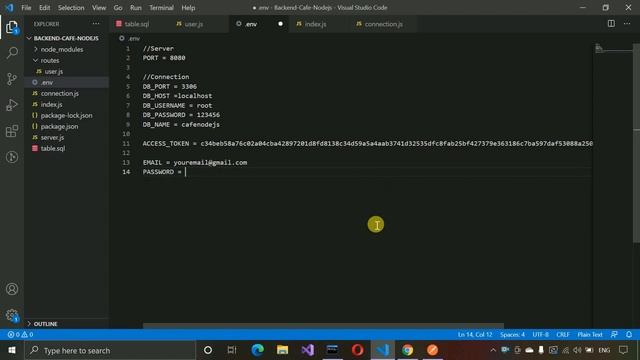
Task: Collapse the BACKEND-CAFE-NODEJS folder section
Action: [67, 38]
